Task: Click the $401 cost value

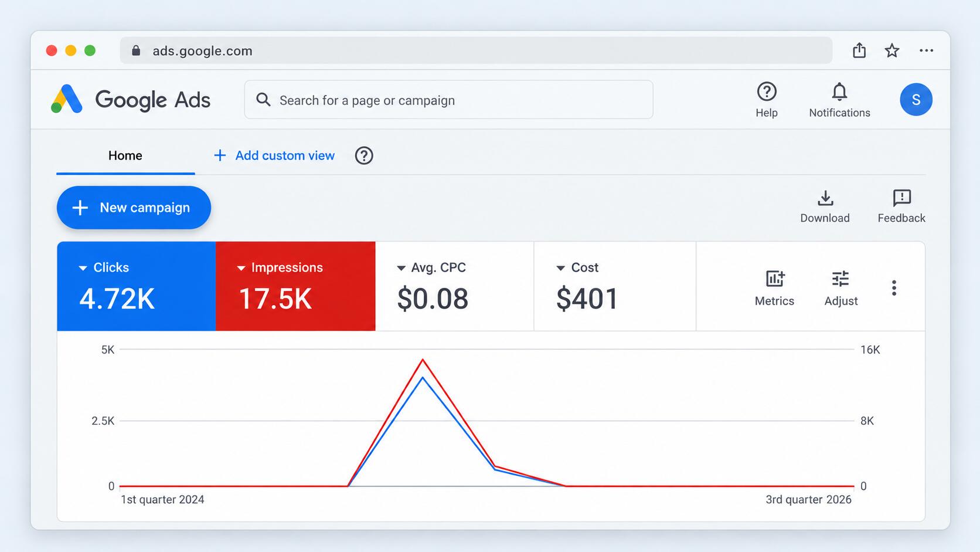Action: coord(587,299)
